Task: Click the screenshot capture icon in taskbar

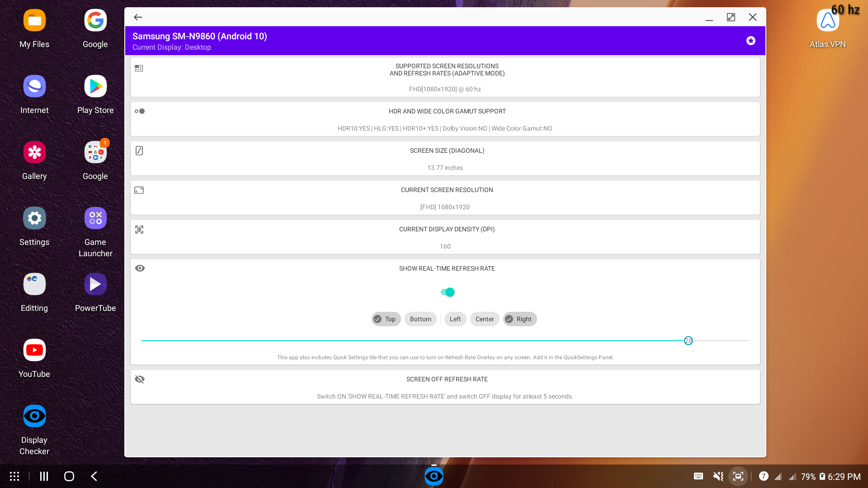Action: point(738,476)
